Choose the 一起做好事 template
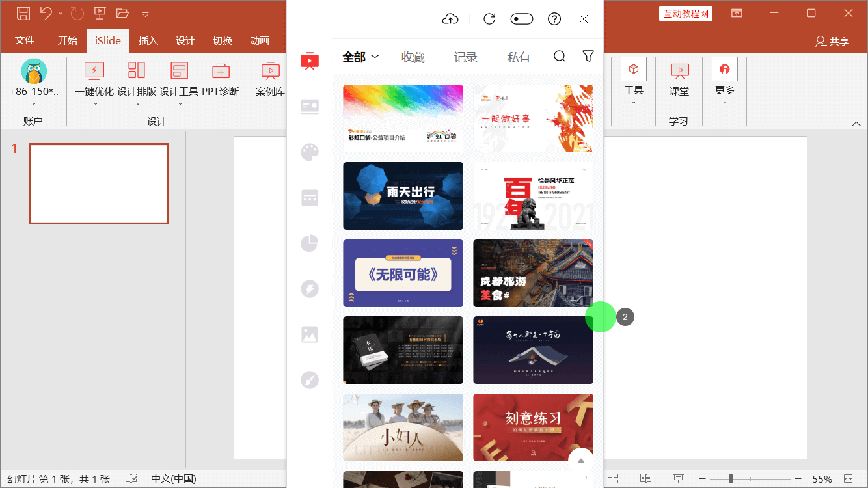Viewport: 868px width, 488px height. pos(533,118)
